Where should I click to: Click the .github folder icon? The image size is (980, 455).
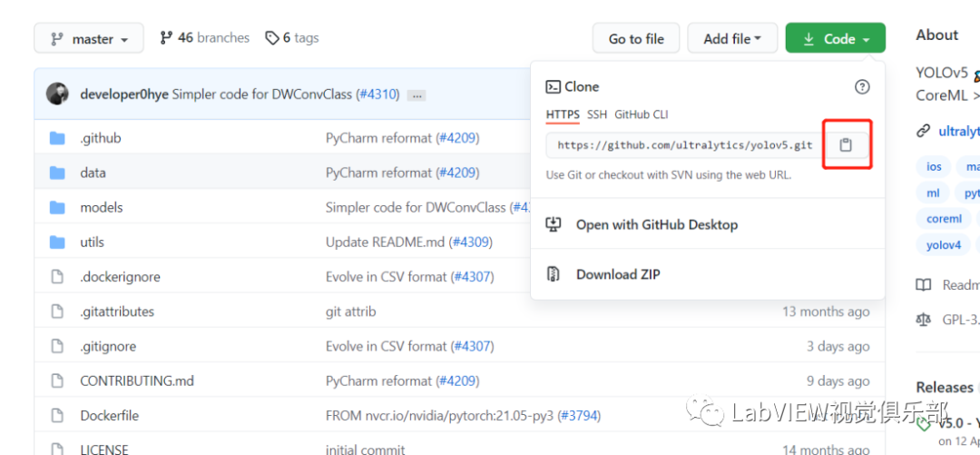[x=57, y=138]
